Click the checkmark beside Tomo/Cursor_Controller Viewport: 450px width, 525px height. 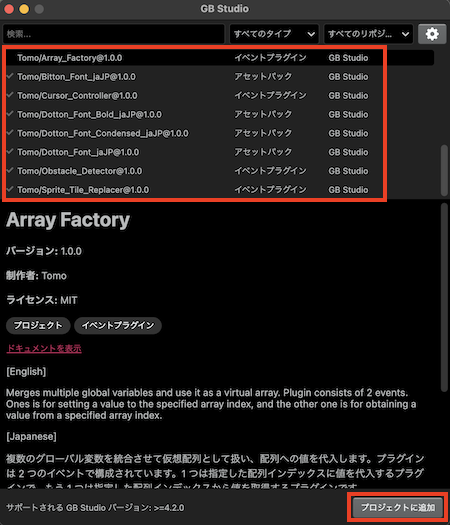click(x=10, y=95)
